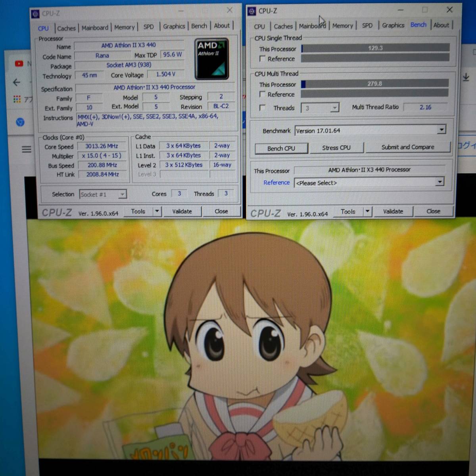Screen dimensions: 476x476
Task: Switch to the Bench tab in left CPU-Z window
Action: [199, 26]
